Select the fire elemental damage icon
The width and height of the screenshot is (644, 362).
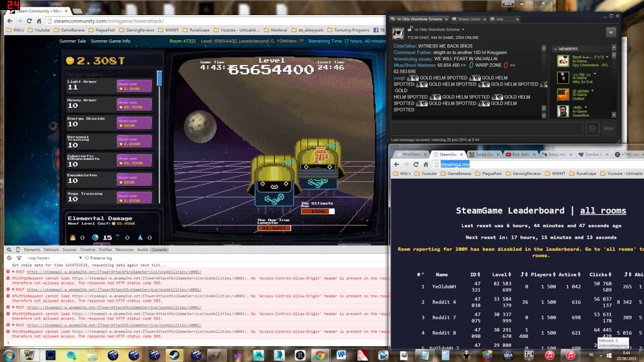(x=72, y=237)
